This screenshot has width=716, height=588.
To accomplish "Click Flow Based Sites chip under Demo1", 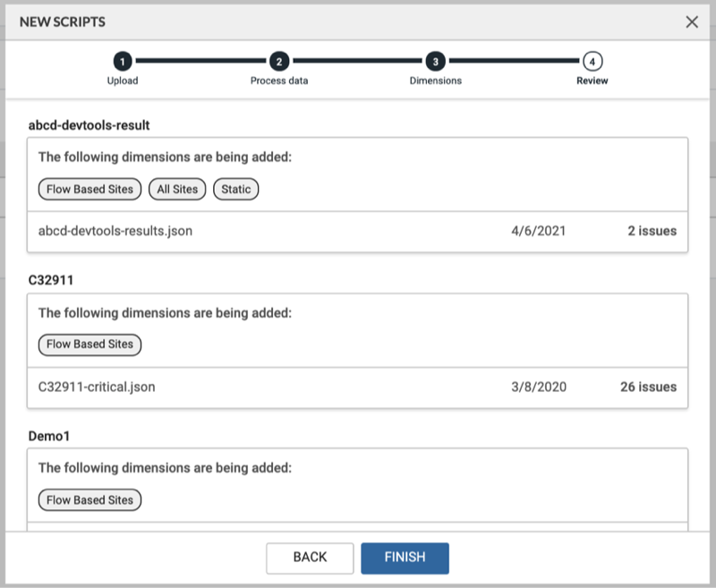I will (x=89, y=500).
